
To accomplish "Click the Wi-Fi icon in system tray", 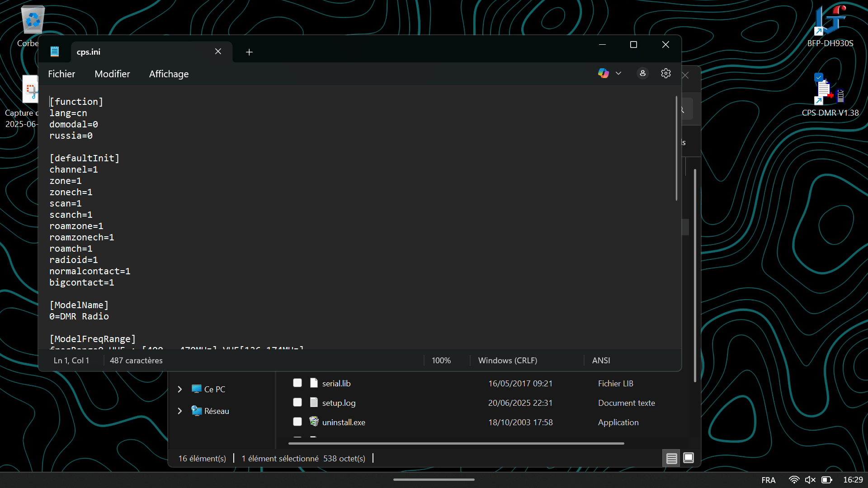I will (x=793, y=480).
